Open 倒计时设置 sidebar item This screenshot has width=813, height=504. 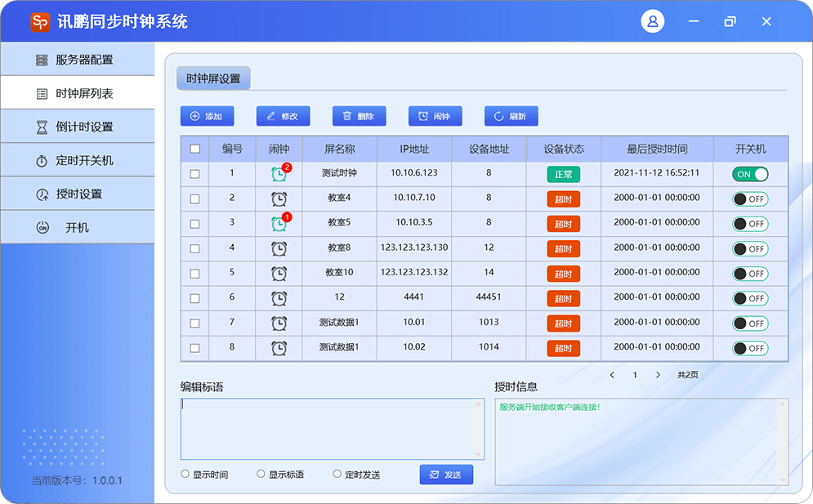pyautogui.click(x=77, y=127)
